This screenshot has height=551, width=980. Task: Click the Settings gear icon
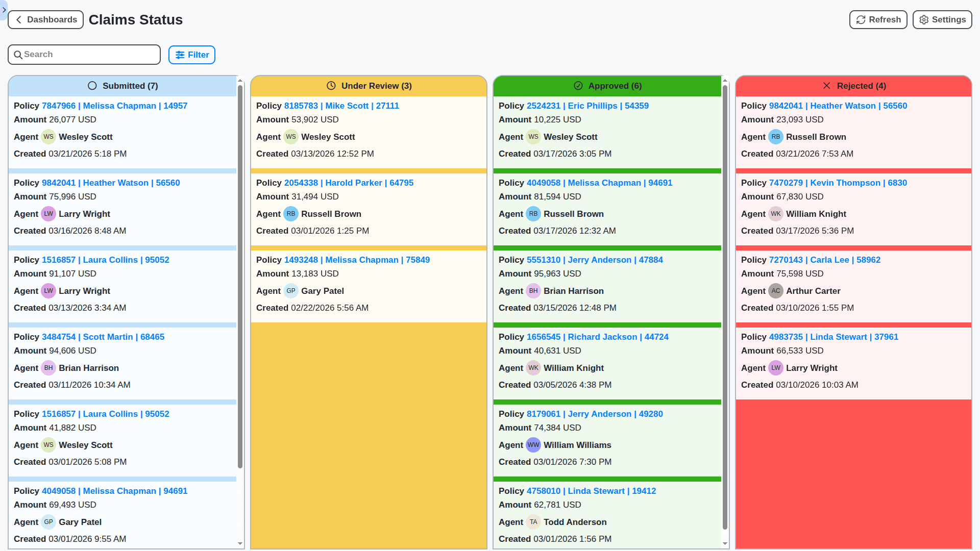point(923,19)
